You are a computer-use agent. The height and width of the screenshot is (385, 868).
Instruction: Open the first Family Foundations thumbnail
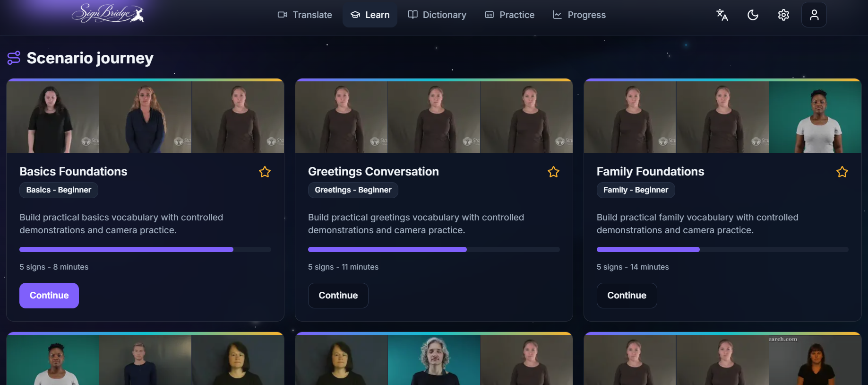click(x=630, y=117)
